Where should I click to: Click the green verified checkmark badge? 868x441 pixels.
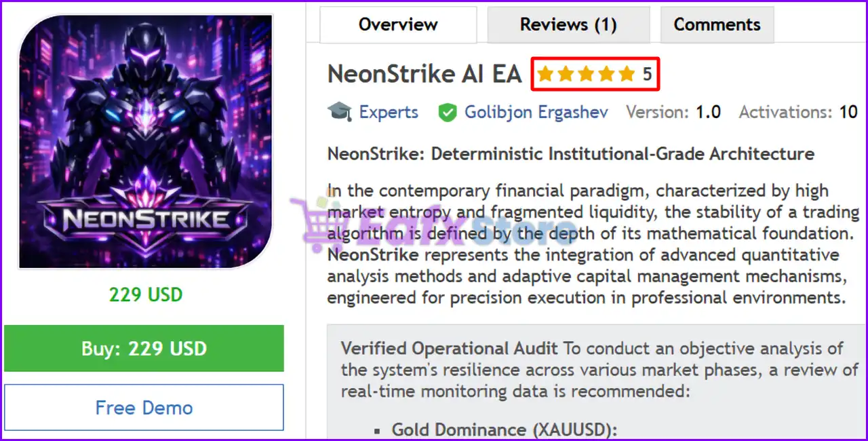[x=447, y=112]
